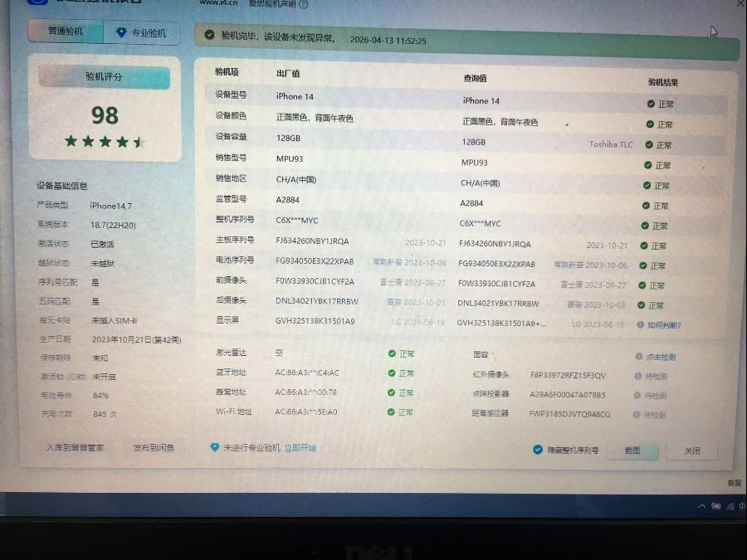Viewport: 747px width, 560px height.
Task: Expand the system tray hidden icons arrow
Action: (704, 506)
